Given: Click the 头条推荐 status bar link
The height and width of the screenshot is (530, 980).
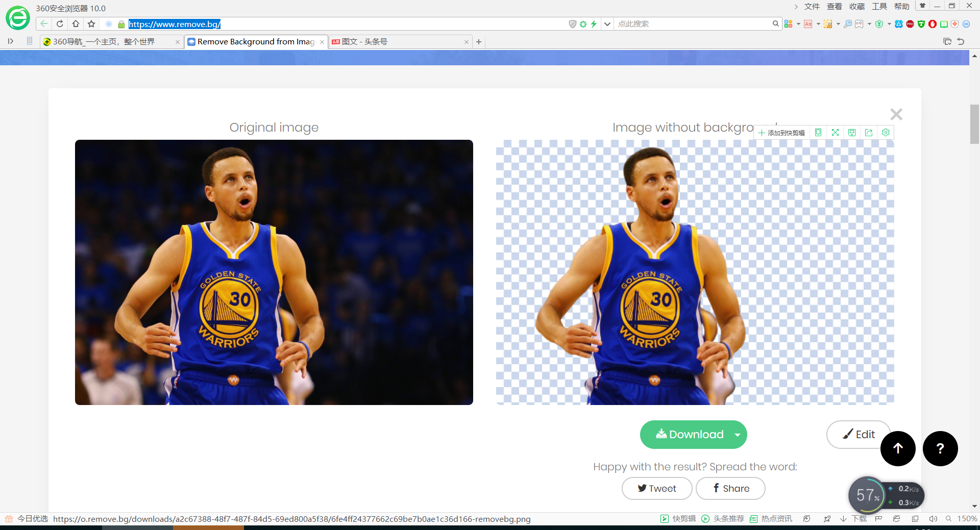Looking at the screenshot, I should pos(723,519).
